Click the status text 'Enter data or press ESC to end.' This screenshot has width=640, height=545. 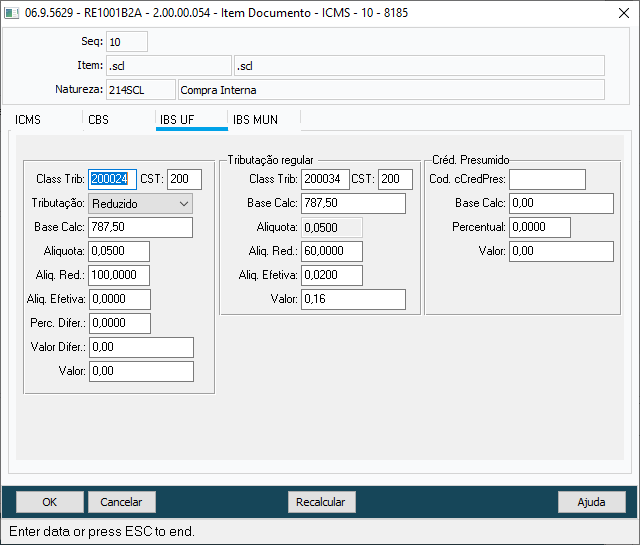point(102,531)
